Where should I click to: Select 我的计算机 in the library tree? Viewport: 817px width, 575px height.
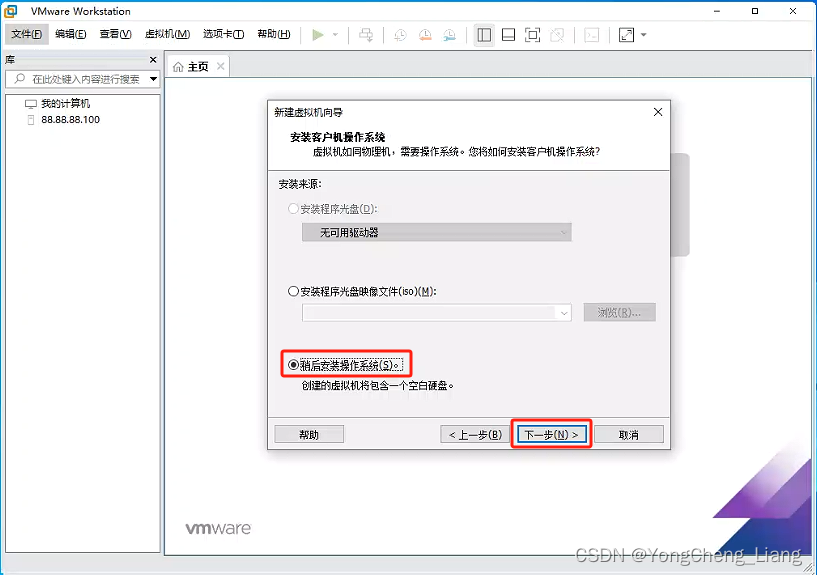click(x=66, y=104)
